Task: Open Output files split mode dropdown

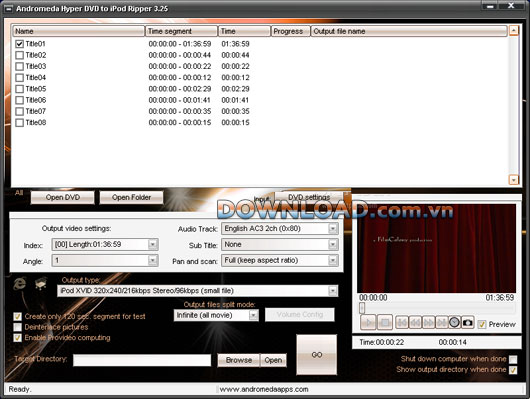Action: (x=254, y=315)
